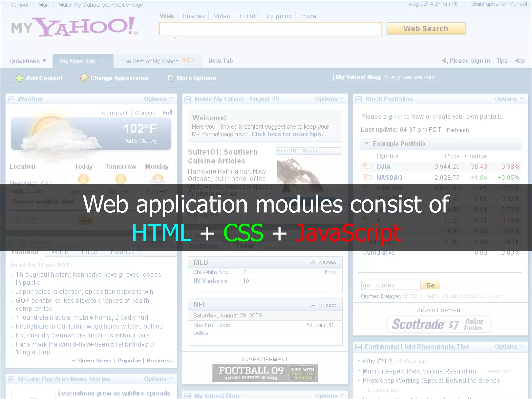Switch weather view to Classic

pos(145,113)
